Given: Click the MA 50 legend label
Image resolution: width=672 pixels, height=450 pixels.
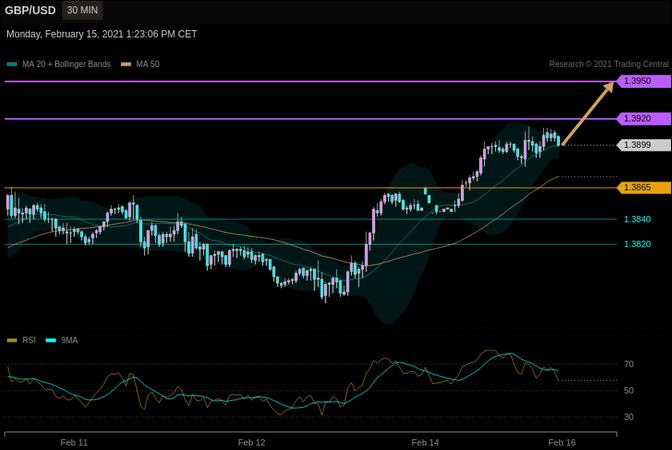Looking at the screenshot, I should (x=148, y=64).
